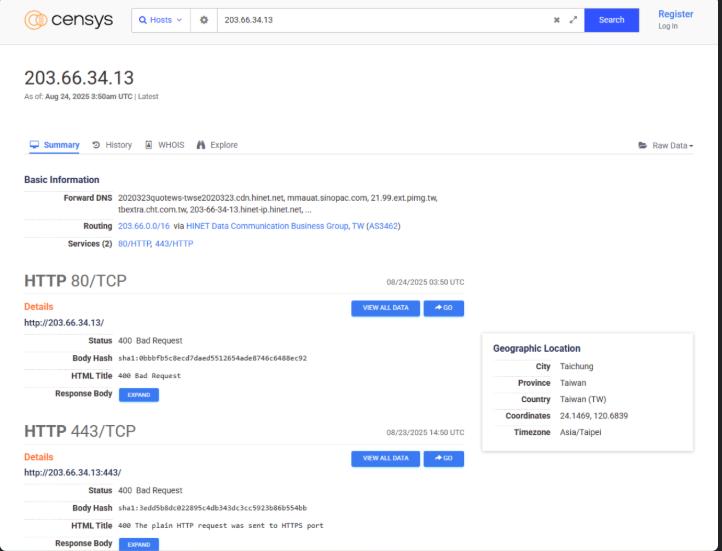Screen dimensions: 722x551
Task: Open the Raw Data dropdown
Action: click(x=665, y=145)
